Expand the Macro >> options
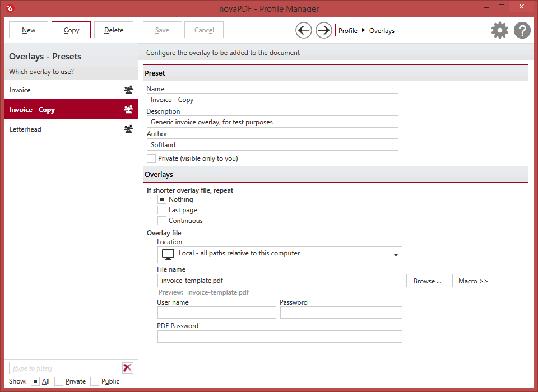Viewport: 538px width, 392px height. (473, 281)
